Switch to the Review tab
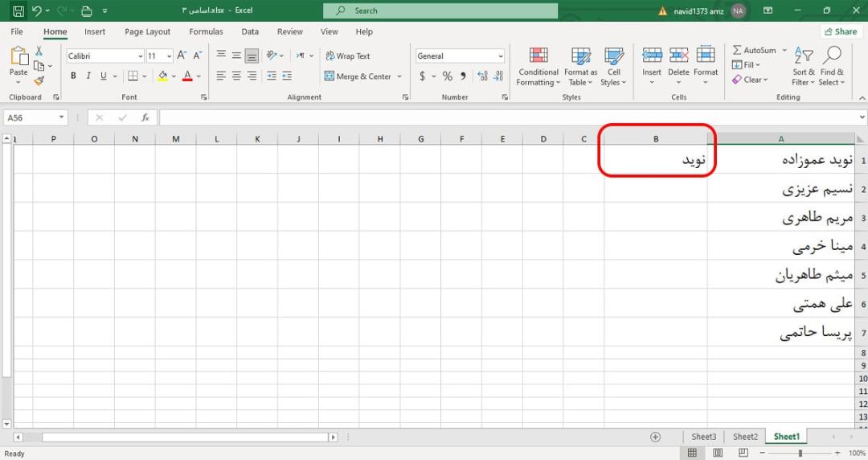The image size is (868, 460). click(x=289, y=31)
